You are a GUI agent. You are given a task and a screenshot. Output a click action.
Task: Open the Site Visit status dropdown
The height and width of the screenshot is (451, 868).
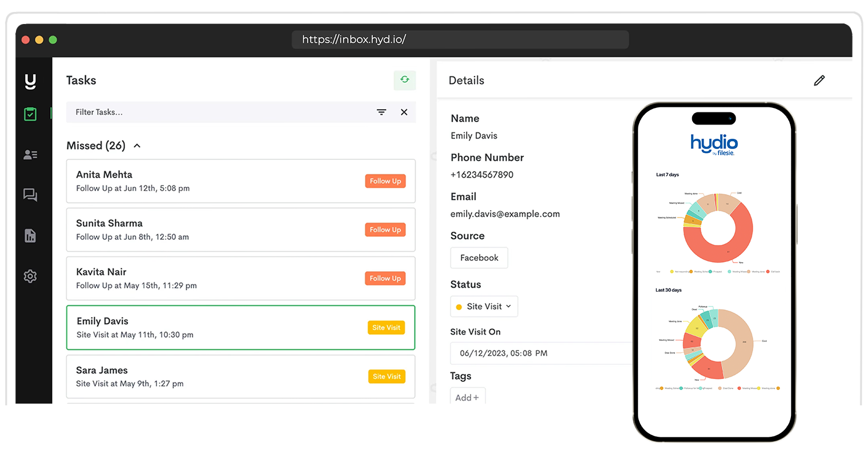pos(484,307)
